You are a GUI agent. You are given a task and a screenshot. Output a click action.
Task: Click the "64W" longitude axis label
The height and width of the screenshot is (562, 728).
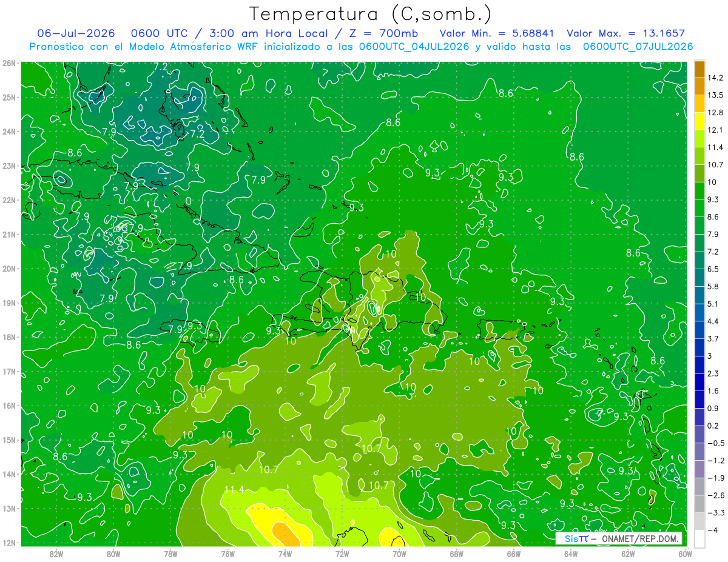pos(570,554)
